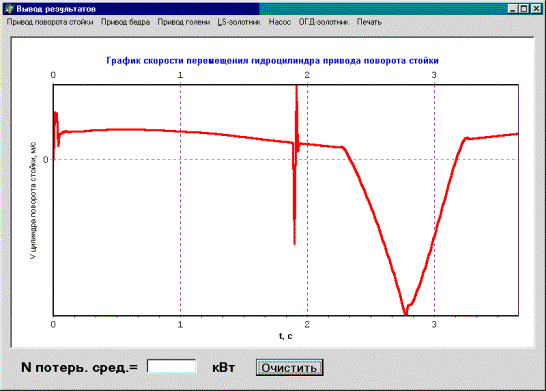Click the vertical axis label text
The image size is (546, 391).
coord(33,201)
